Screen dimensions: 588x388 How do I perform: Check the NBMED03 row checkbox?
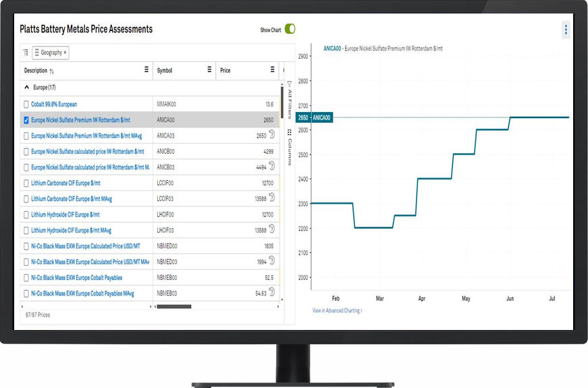coord(26,262)
